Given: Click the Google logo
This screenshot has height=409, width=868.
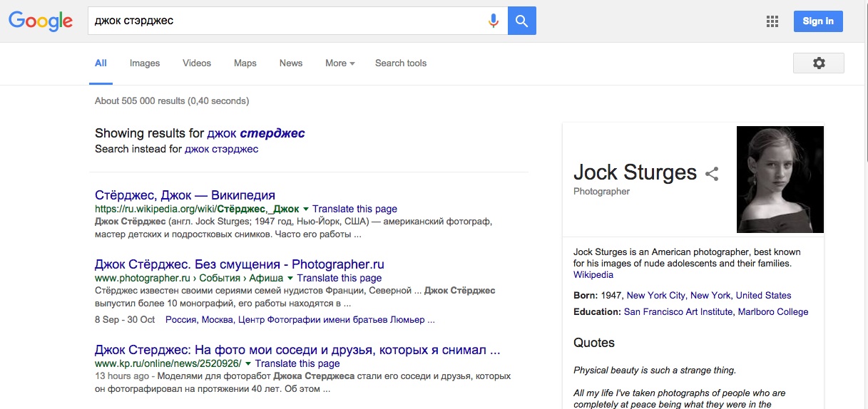Looking at the screenshot, I should pyautogui.click(x=41, y=21).
